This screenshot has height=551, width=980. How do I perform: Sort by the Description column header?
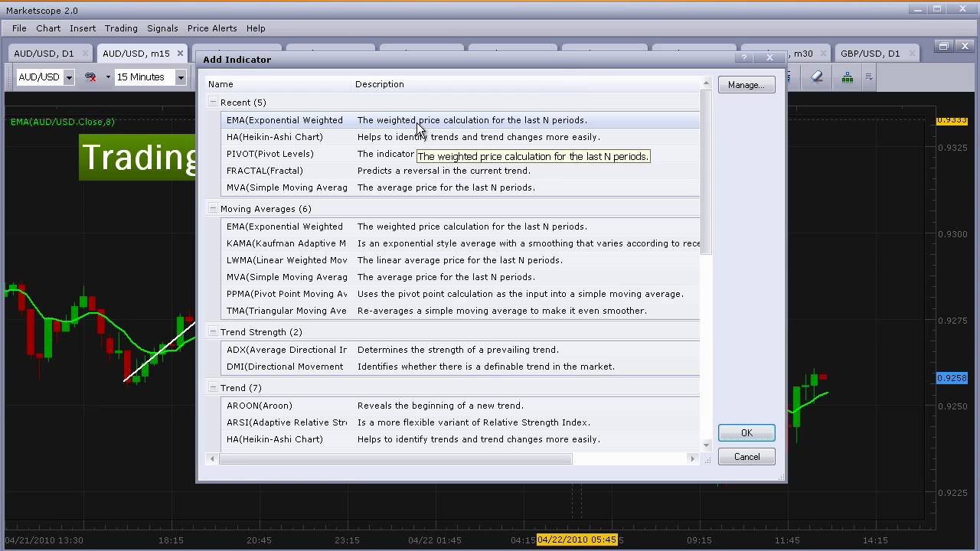coord(526,84)
